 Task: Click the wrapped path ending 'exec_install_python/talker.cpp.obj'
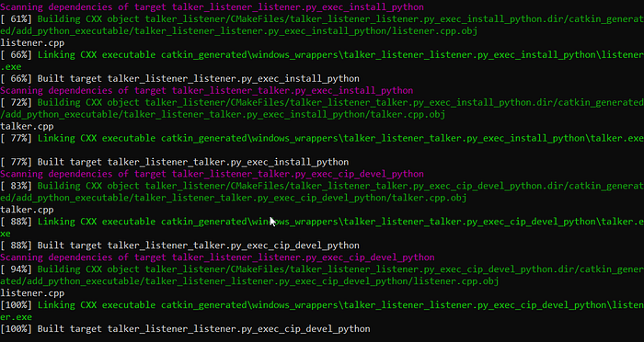point(223,114)
